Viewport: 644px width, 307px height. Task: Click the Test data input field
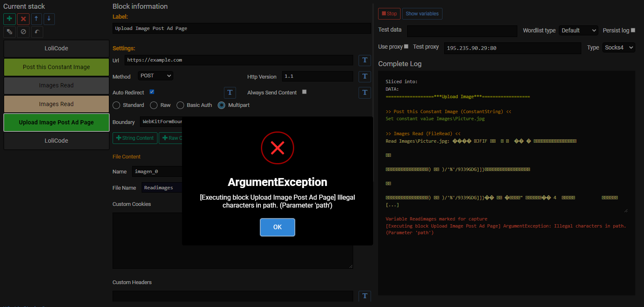(462, 31)
